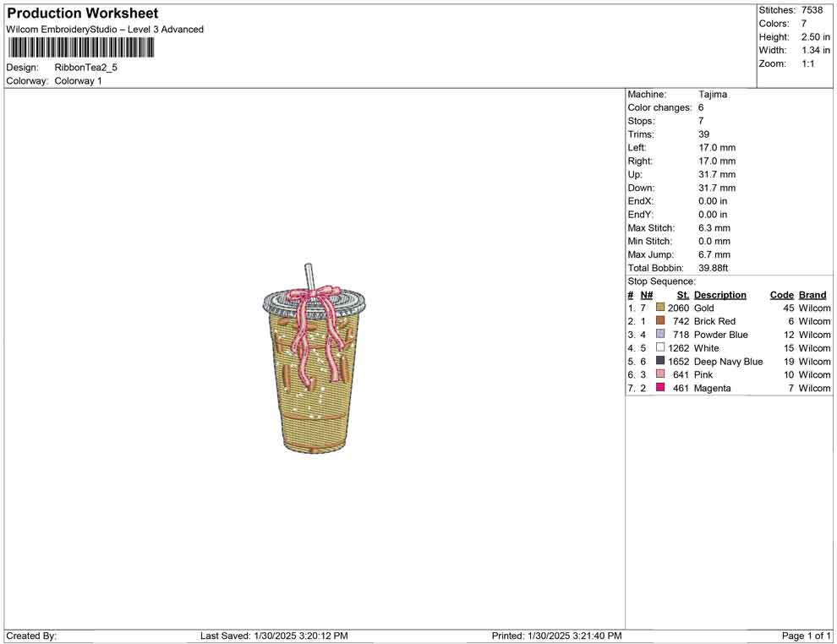Image resolution: width=837 pixels, height=644 pixels.
Task: Click the 'Color changes:' label
Action: click(x=659, y=108)
